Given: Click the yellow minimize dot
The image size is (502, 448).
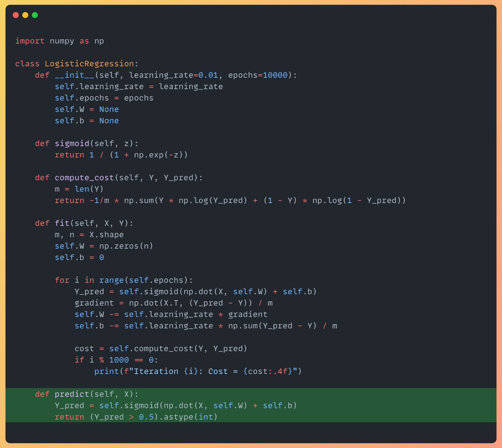Looking at the screenshot, I should coord(25,15).
